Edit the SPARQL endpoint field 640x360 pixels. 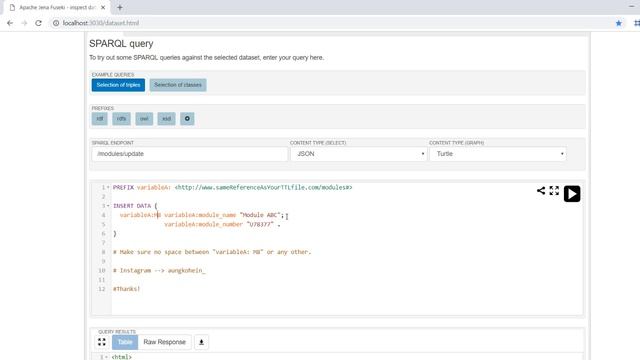coord(190,154)
